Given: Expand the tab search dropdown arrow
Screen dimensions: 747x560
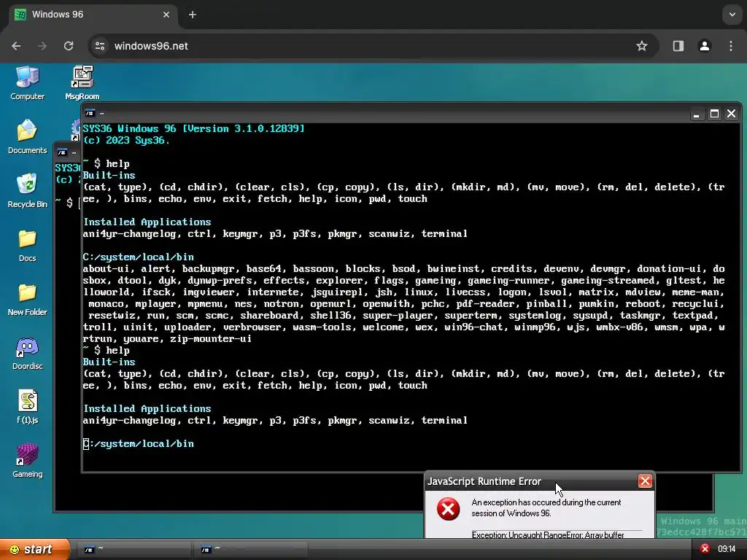Looking at the screenshot, I should (x=732, y=15).
